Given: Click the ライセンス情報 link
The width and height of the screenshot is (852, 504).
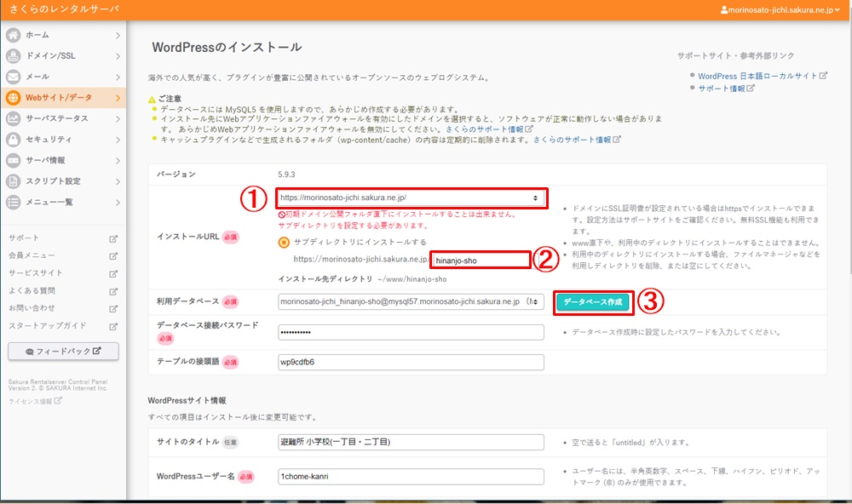Looking at the screenshot, I should pos(31,401).
